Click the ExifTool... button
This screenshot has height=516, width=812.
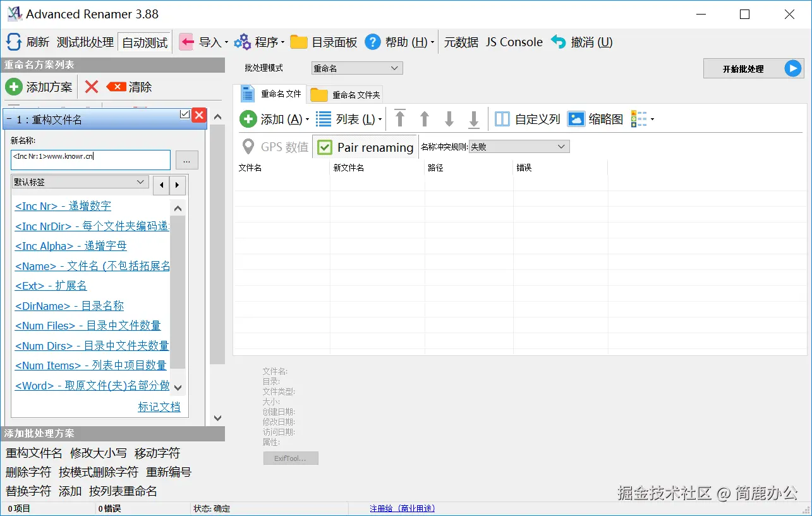[x=291, y=458]
